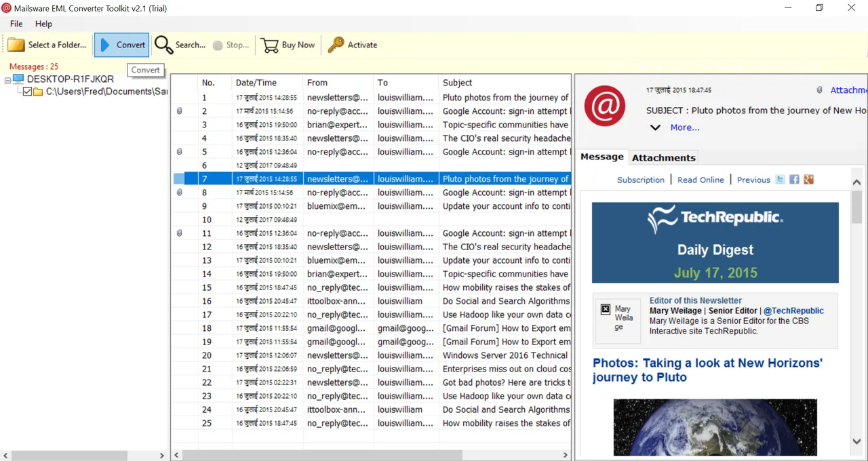Click the Facebook icon in newsletter header

coord(794,179)
